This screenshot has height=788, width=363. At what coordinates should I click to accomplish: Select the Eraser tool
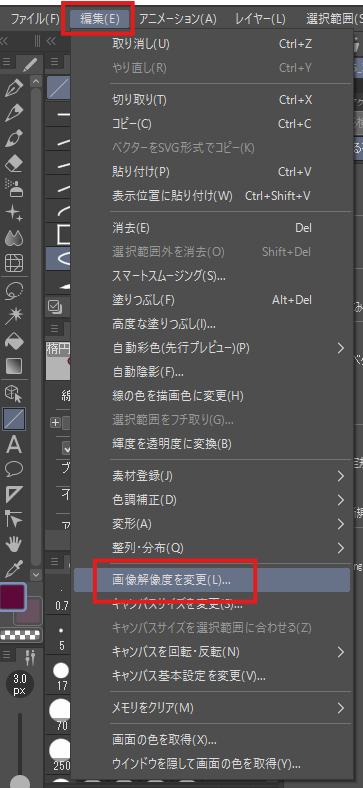[14, 163]
